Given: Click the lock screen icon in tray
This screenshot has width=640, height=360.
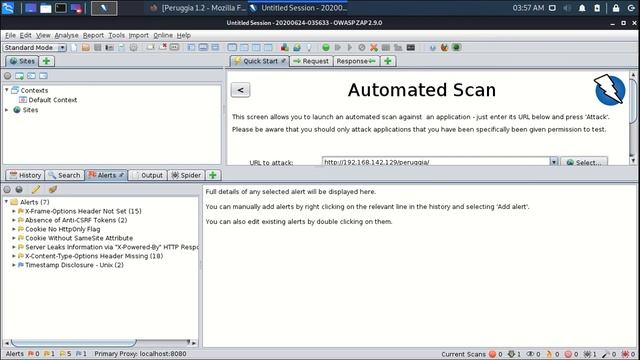Looking at the screenshot, I should point(616,8).
